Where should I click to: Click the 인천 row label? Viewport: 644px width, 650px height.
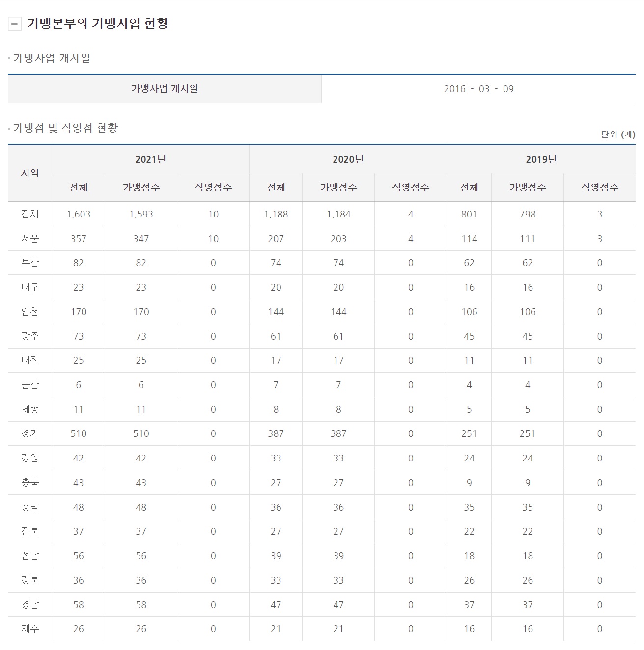click(30, 312)
